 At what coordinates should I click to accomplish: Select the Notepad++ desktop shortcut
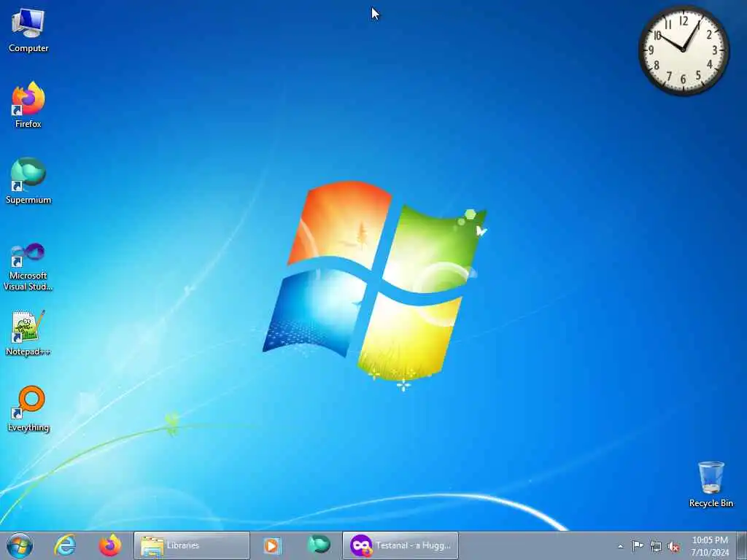(28, 332)
